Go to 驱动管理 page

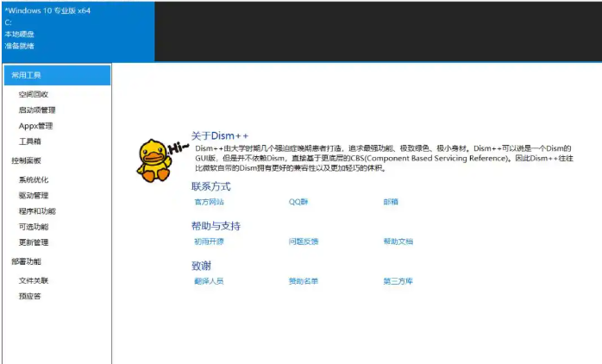point(34,196)
